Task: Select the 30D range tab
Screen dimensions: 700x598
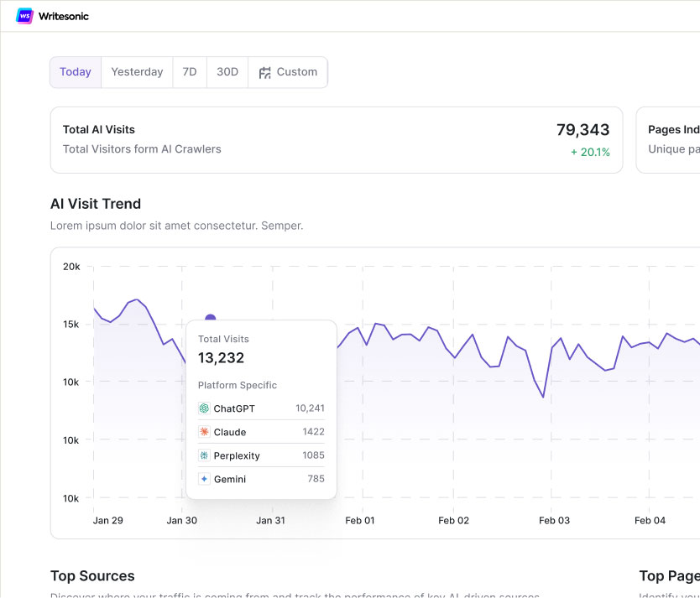Action: (x=227, y=72)
